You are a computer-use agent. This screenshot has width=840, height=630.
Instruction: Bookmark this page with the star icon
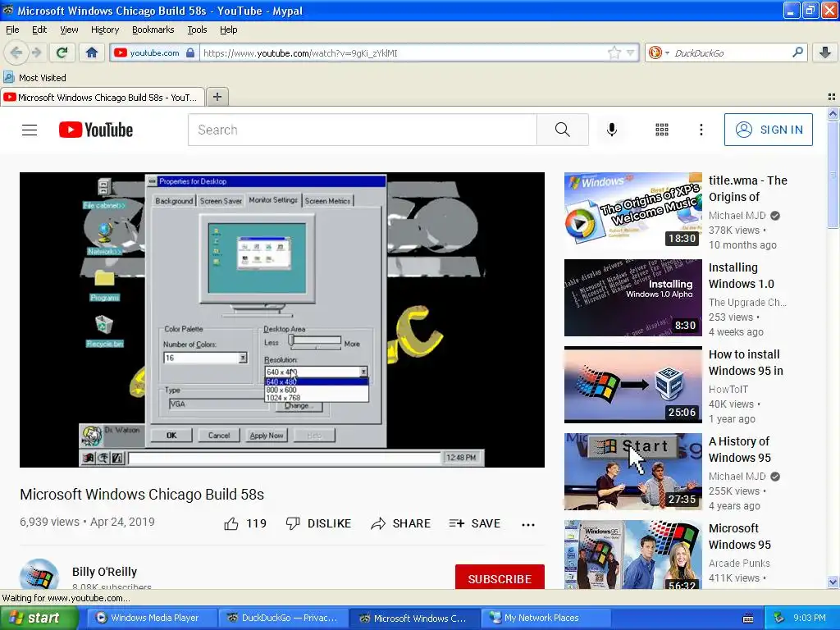(614, 52)
